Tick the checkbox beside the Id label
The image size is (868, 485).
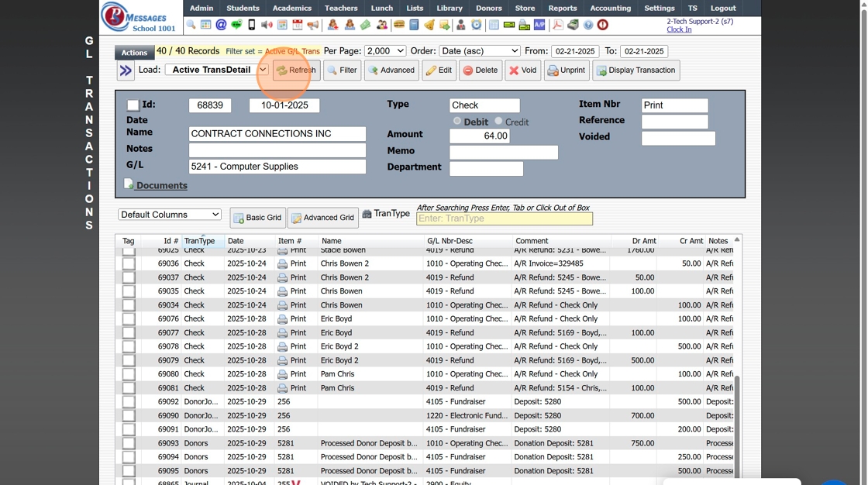[x=133, y=105]
